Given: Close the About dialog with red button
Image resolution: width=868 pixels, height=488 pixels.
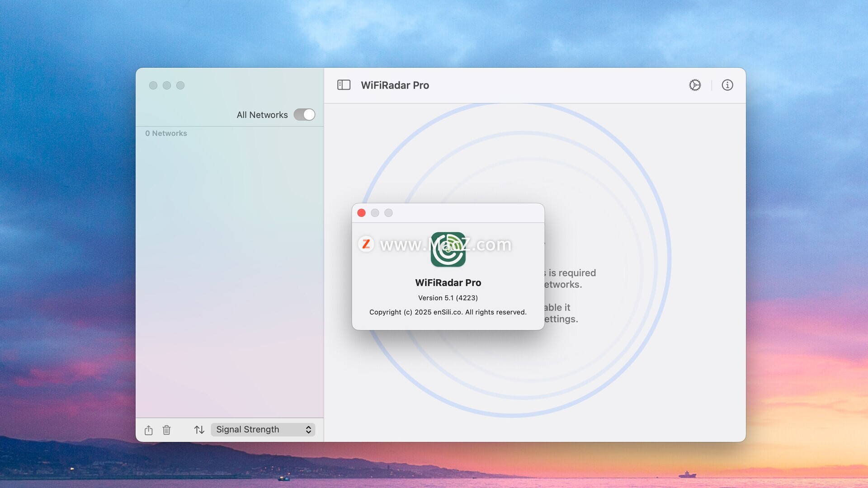Looking at the screenshot, I should [x=361, y=213].
